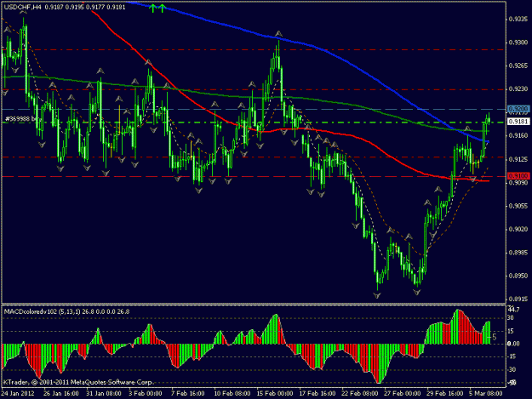Click the 0.9300 price axis label
The height and width of the screenshot is (399, 532).
[518, 43]
